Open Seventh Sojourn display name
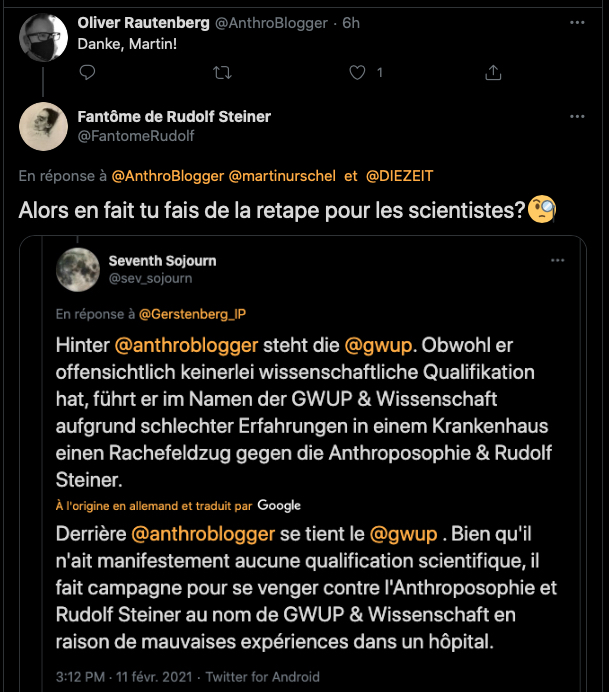The image size is (609, 692). [162, 261]
